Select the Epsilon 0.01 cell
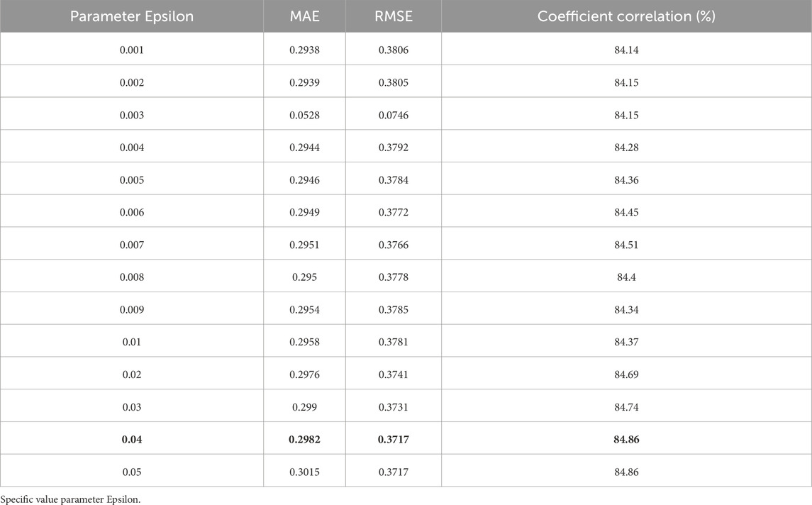The height and width of the screenshot is (505, 812). tap(131, 342)
